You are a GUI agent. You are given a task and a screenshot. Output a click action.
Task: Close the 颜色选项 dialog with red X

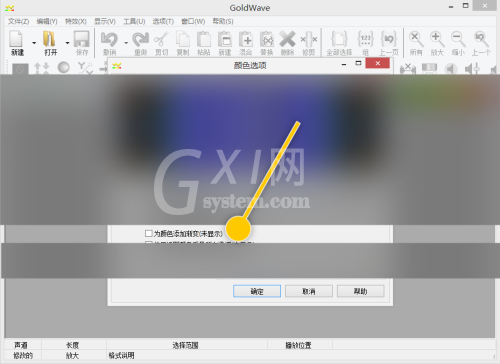pos(378,63)
